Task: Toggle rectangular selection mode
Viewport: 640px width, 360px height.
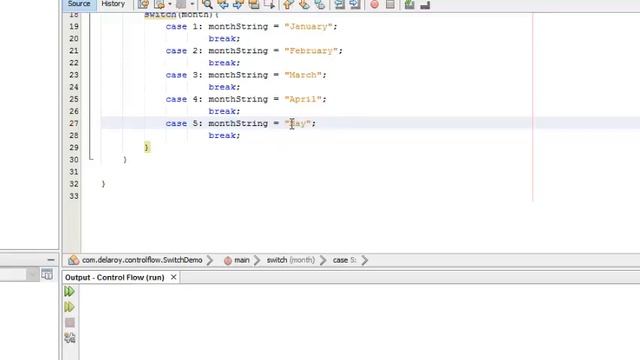Action: [x=269, y=4]
